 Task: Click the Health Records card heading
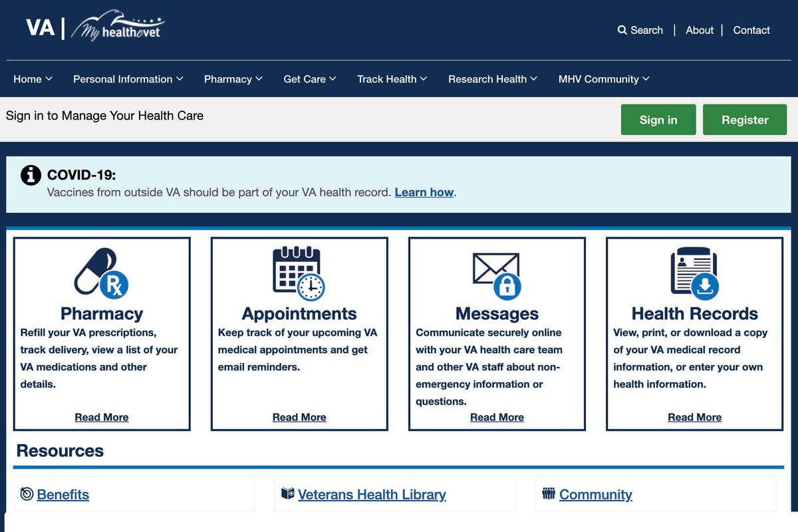click(x=695, y=314)
